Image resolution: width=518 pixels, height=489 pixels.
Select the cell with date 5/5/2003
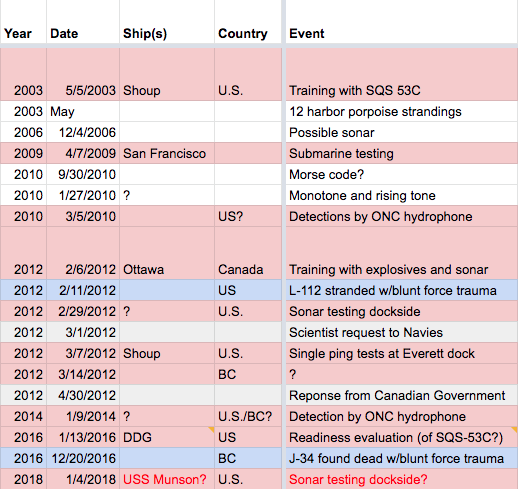tap(83, 74)
